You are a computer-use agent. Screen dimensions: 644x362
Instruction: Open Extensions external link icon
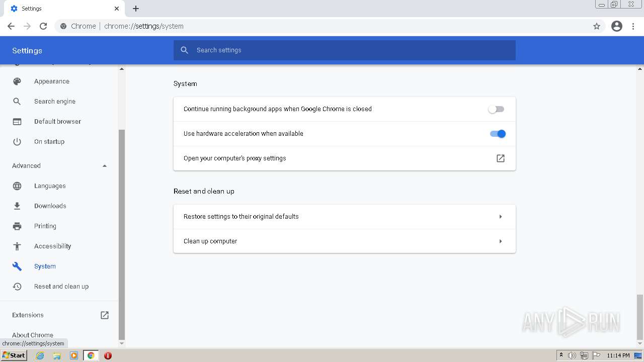point(105,315)
